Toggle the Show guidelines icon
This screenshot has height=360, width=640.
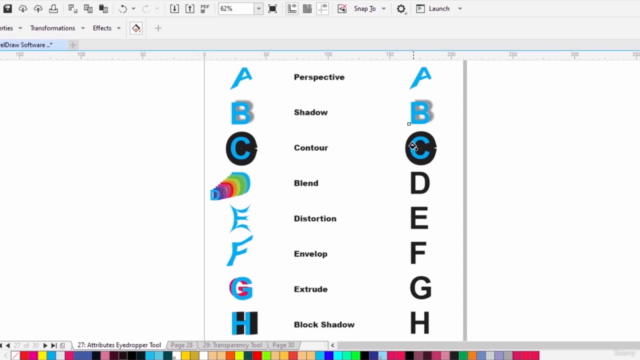click(322, 9)
